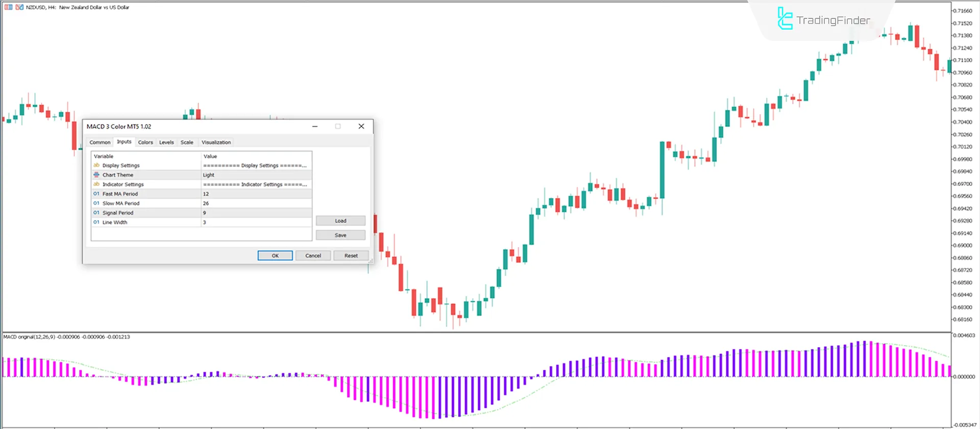Click the TradingFinder logo
Viewport: 980px width, 429px height.
click(x=824, y=20)
